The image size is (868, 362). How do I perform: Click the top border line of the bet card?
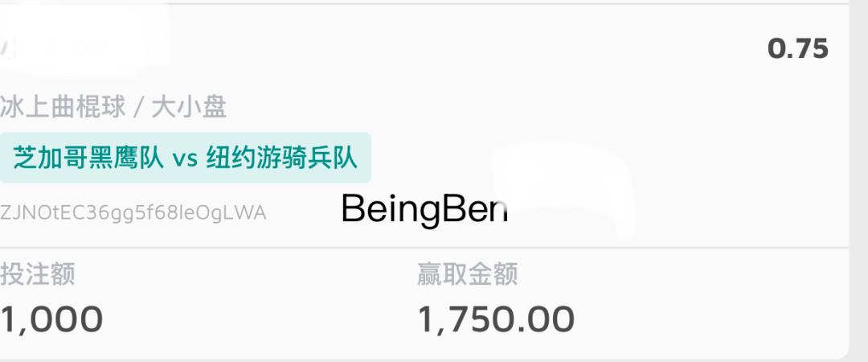pyautogui.click(x=424, y=4)
